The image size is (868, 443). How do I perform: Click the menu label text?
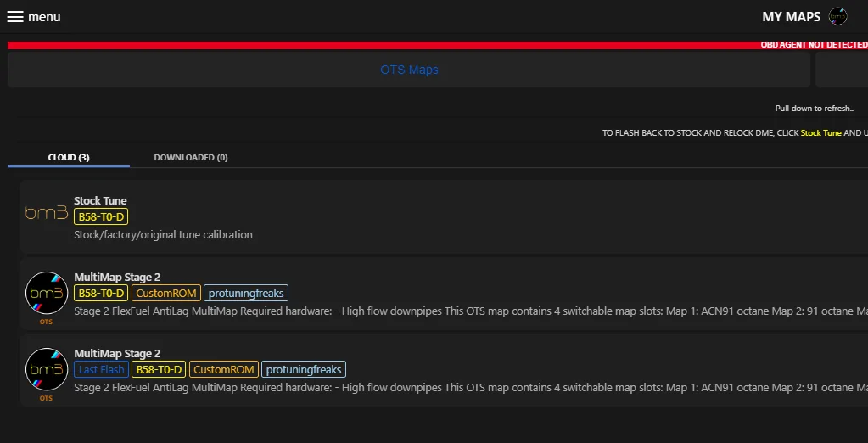[x=44, y=17]
